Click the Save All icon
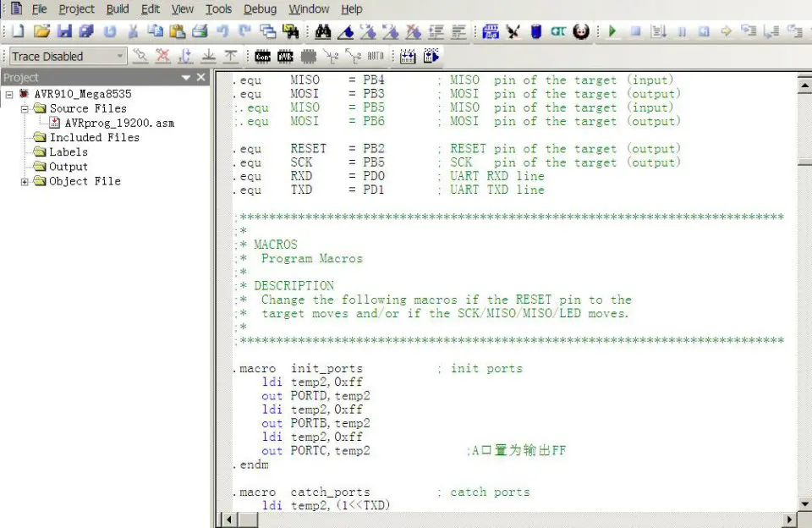The image size is (812, 528). tap(86, 31)
